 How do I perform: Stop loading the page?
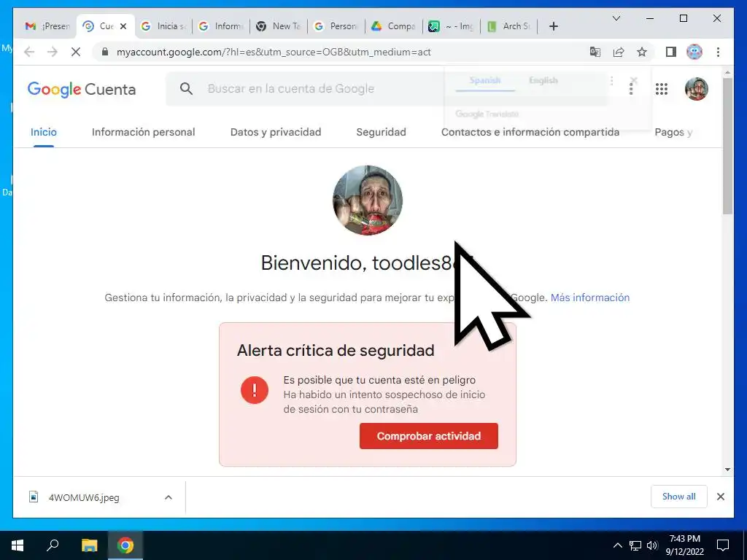point(76,52)
